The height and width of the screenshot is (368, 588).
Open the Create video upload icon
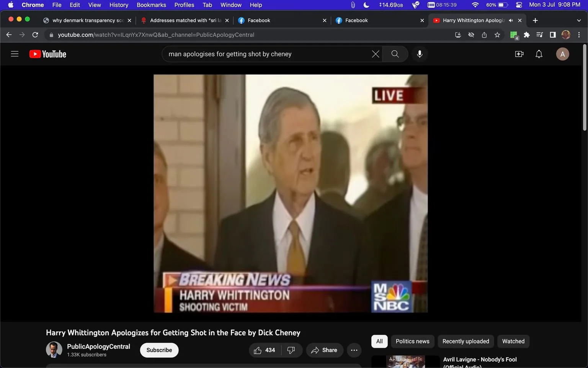[519, 54]
